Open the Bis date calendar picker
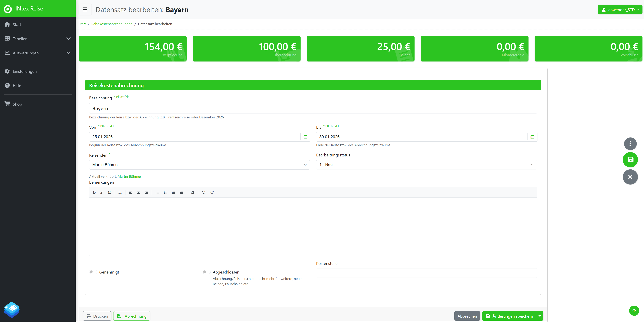This screenshot has width=644, height=322. [532, 137]
